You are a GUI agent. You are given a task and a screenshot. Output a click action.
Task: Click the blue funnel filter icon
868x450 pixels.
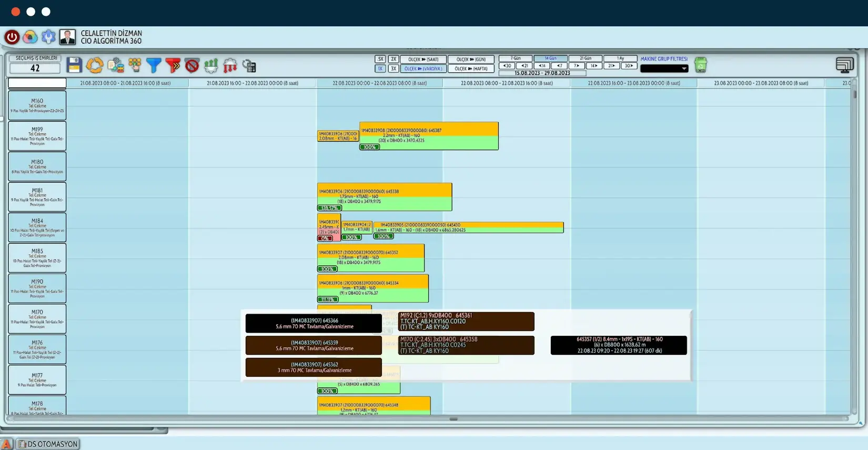(154, 65)
